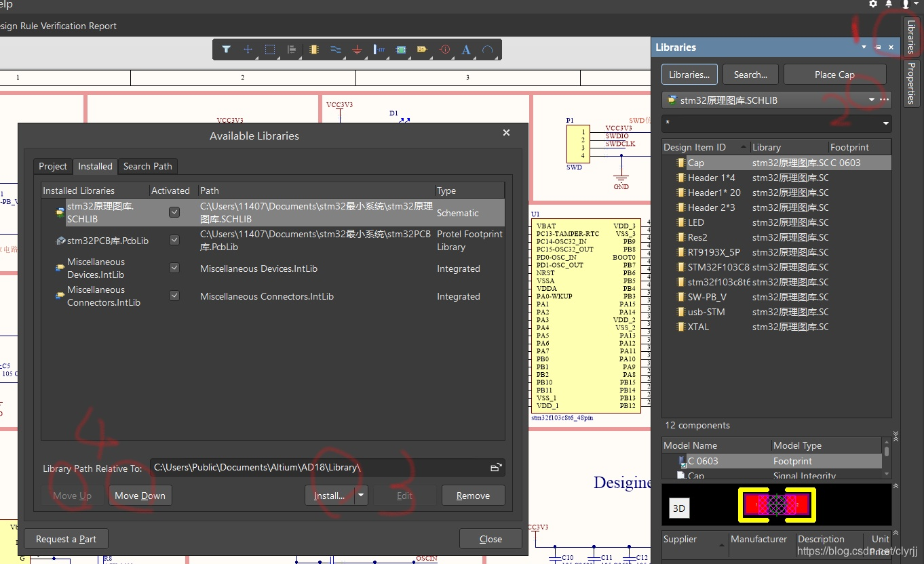Click the browse folder icon for library path
Screen dimensions: 924x564
(x=497, y=468)
